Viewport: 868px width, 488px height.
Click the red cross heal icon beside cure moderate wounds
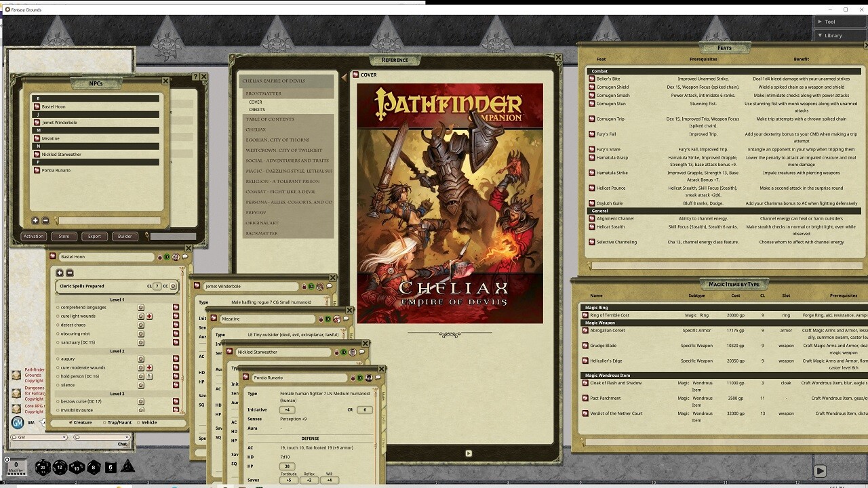(x=149, y=367)
